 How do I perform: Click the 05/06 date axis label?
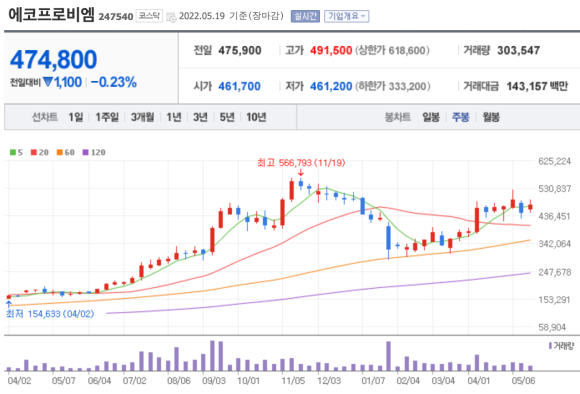(x=523, y=381)
